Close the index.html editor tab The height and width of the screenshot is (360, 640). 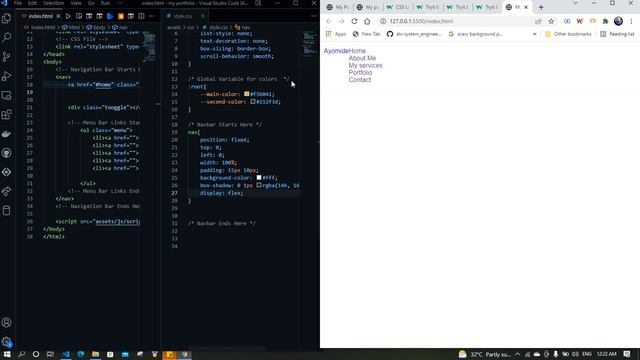(58, 16)
